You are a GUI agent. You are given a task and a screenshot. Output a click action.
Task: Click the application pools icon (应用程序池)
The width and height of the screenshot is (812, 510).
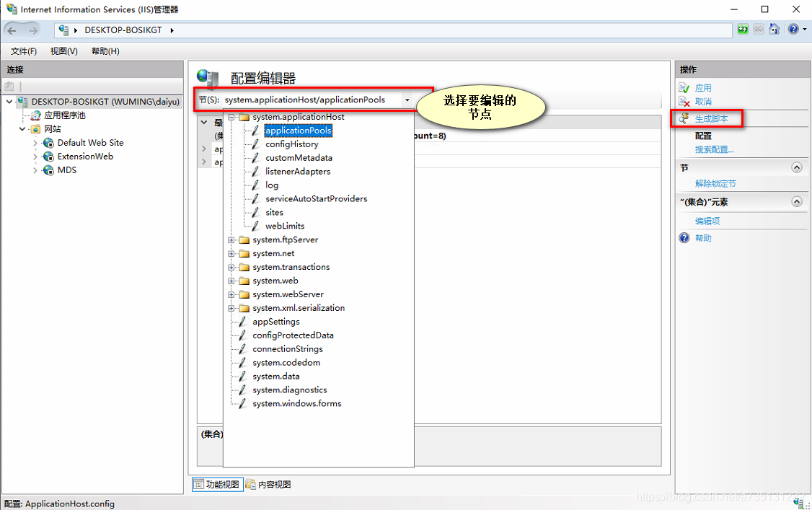click(36, 115)
